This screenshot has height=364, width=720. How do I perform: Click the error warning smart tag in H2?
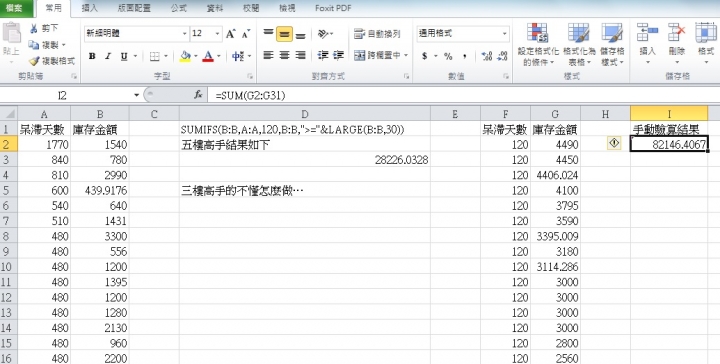pos(613,143)
